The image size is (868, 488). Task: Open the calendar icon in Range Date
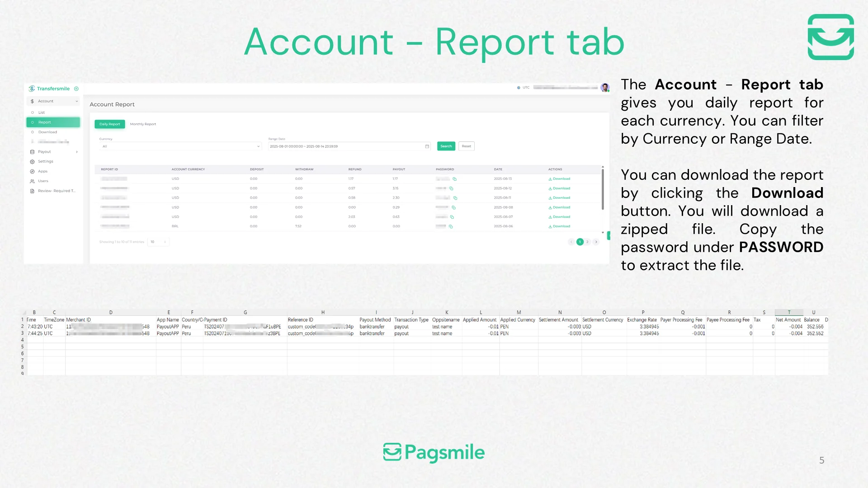point(427,146)
